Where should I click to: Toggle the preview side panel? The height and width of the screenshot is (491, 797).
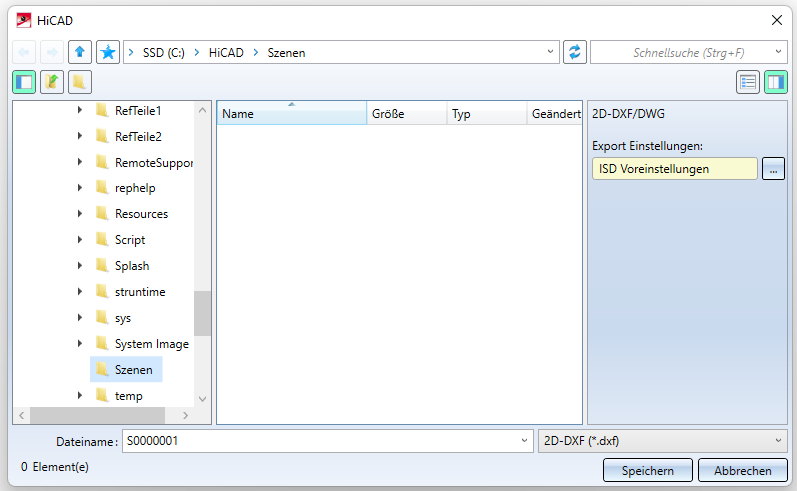(776, 82)
